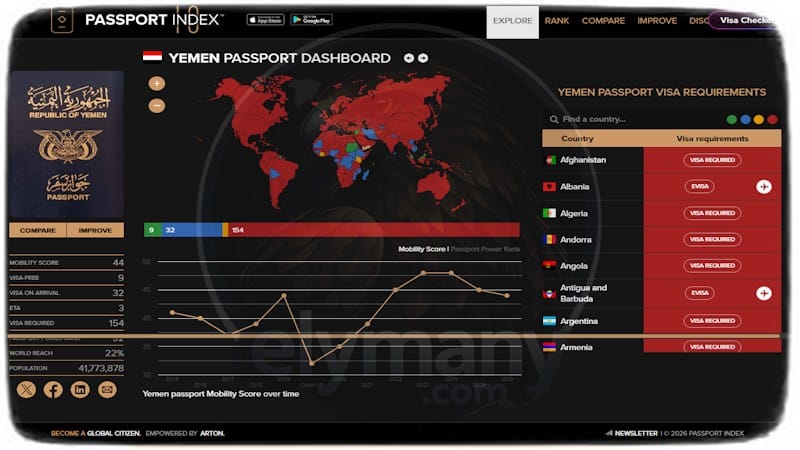Click the Passport Index logo icon

[62, 20]
